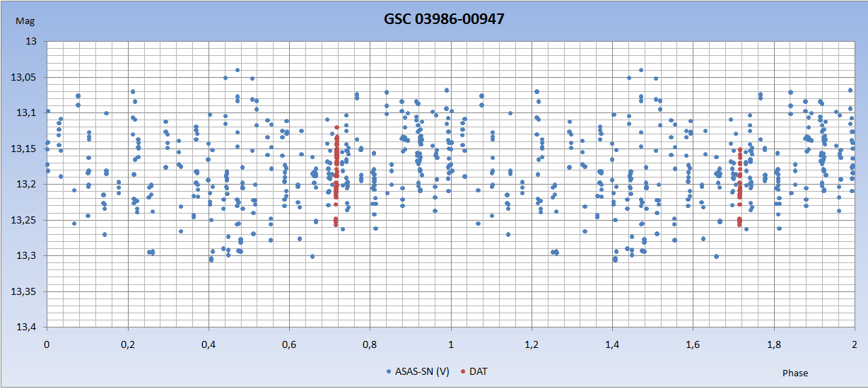868x389 pixels.
Task: Click the 0,4 phase tick label
Action: coord(208,344)
